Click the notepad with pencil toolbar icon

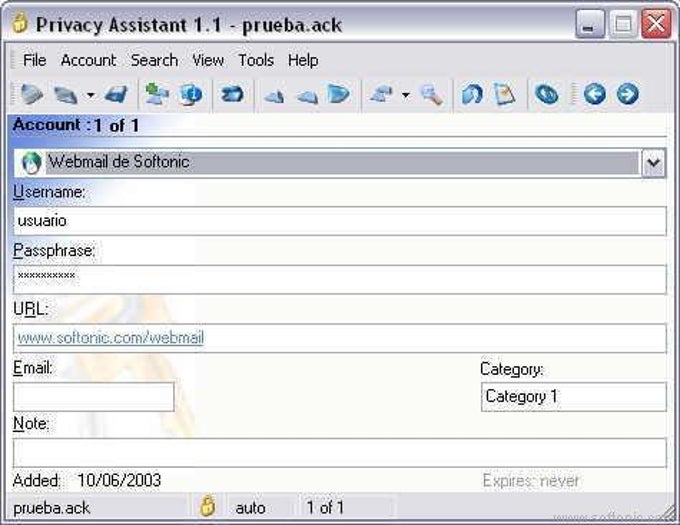click(504, 94)
